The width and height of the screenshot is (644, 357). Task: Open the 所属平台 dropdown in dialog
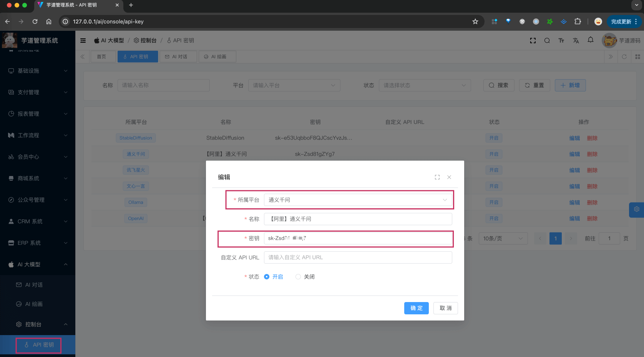click(x=357, y=200)
